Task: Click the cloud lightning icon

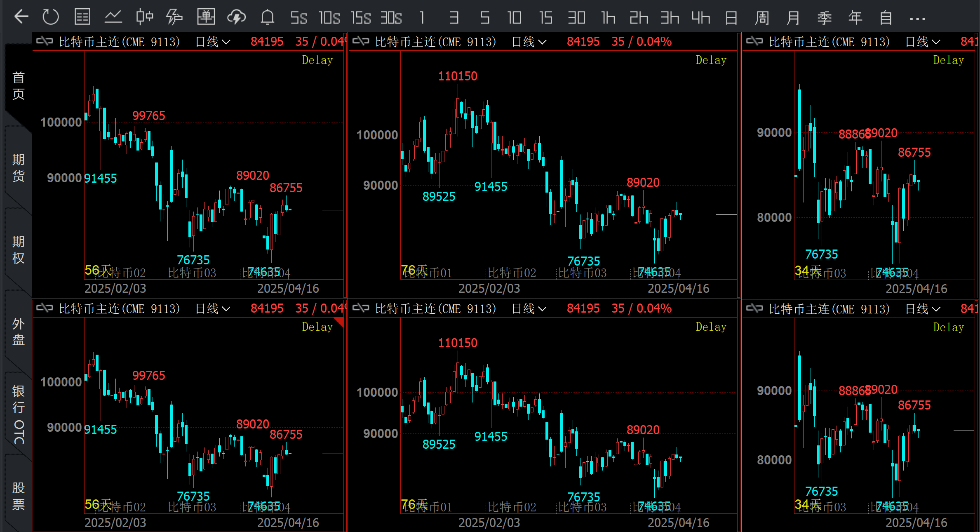Action: pyautogui.click(x=236, y=17)
